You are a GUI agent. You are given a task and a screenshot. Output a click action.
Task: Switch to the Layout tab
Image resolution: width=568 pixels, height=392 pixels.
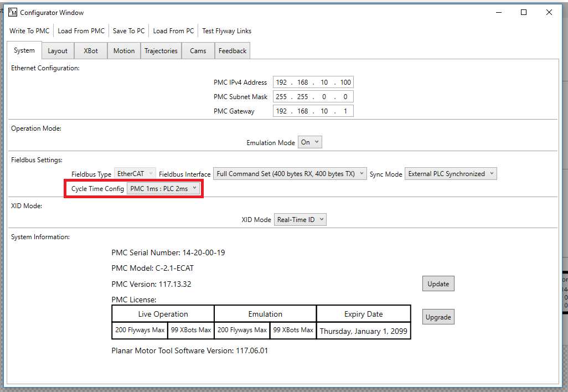58,51
